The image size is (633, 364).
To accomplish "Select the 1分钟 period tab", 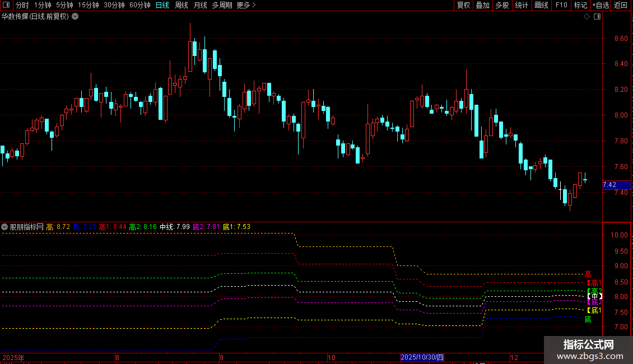I will pyautogui.click(x=43, y=5).
